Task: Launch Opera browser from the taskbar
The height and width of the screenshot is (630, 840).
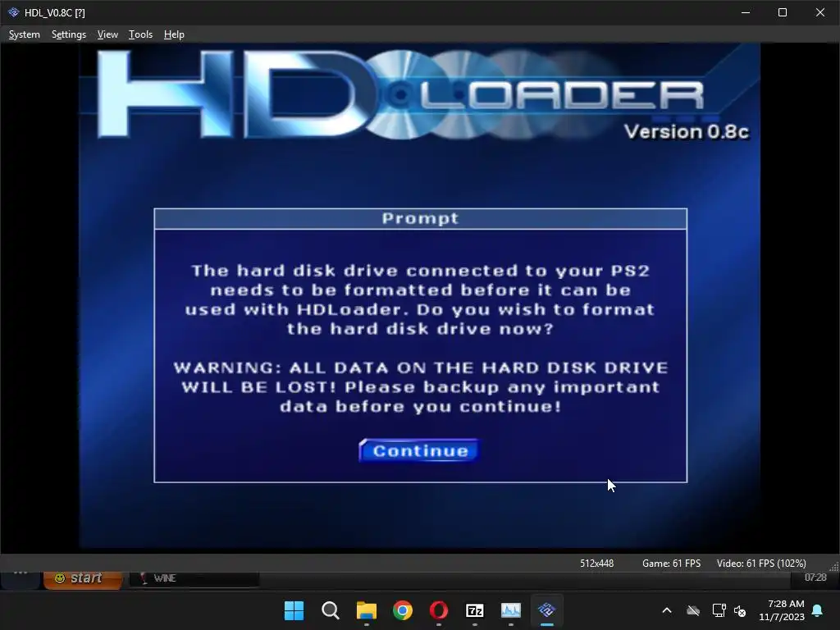Action: [x=439, y=610]
